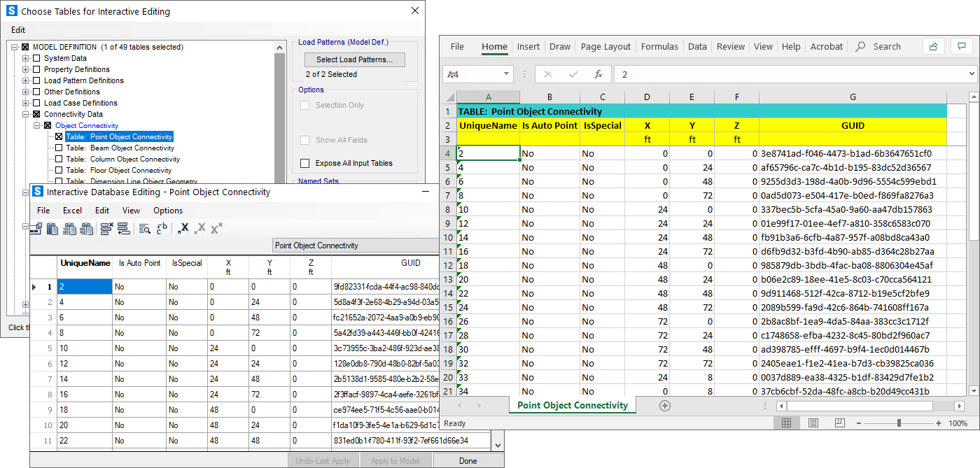The height and width of the screenshot is (468, 980).
Task: Click the Select Load Patterns button
Action: point(355,59)
